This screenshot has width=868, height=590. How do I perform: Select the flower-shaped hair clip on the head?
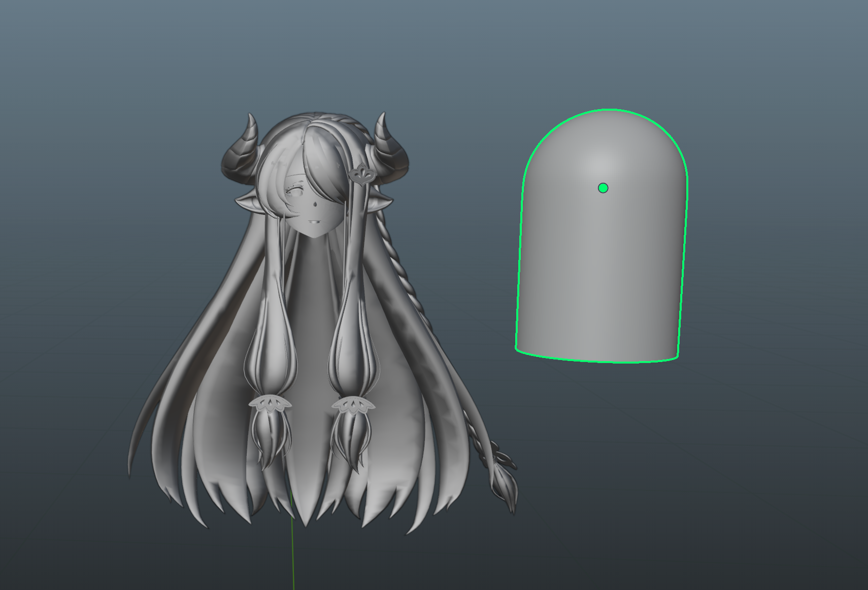362,176
